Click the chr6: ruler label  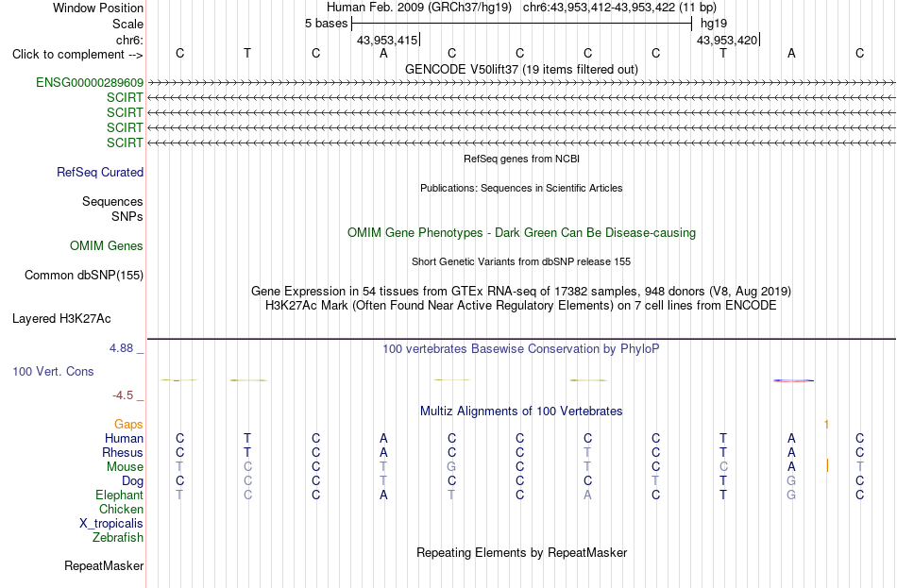point(129,40)
